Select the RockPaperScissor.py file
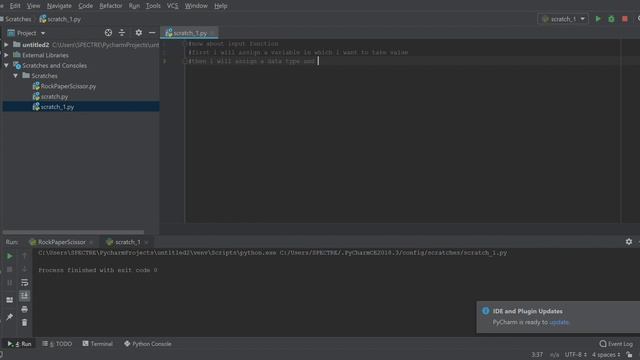 [x=64, y=86]
